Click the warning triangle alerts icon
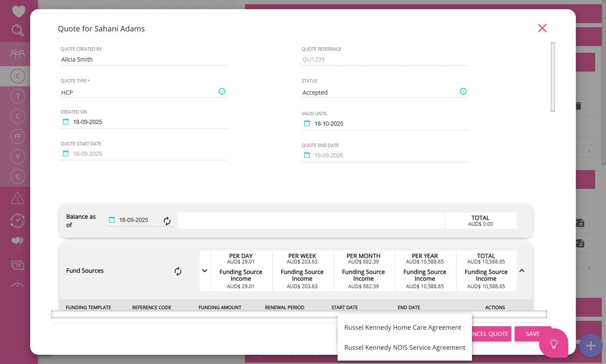606x364 pixels. pos(18,198)
